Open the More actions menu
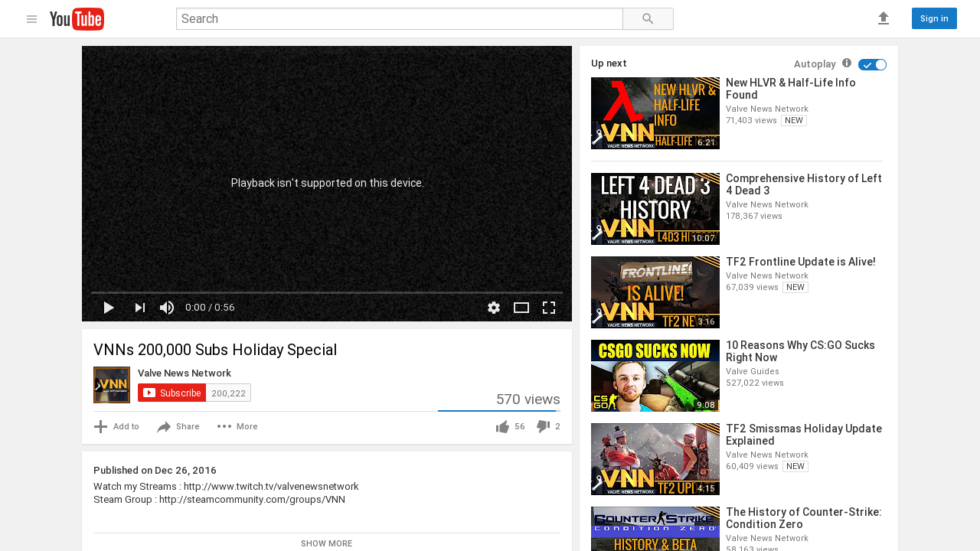This screenshot has width=980, height=551. tap(237, 427)
